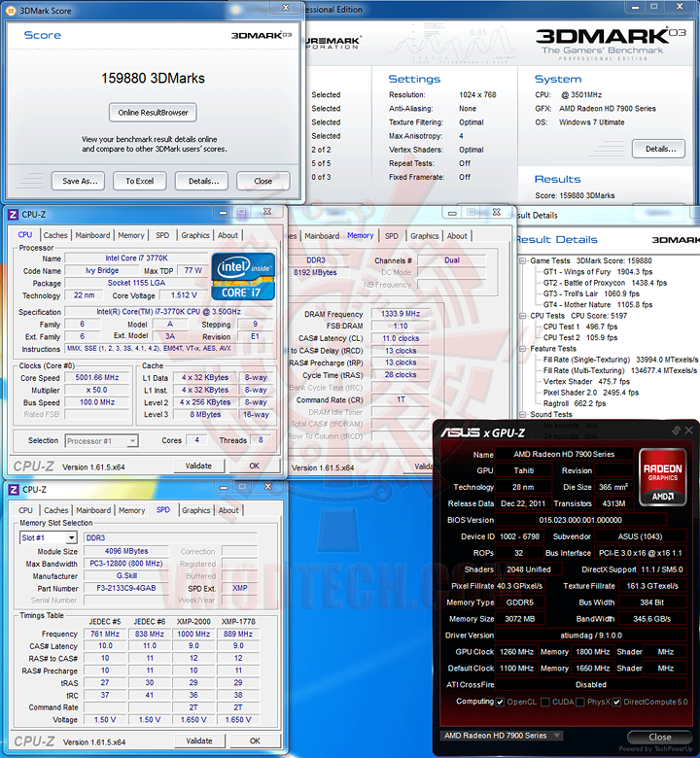
Task: Maximize the 3DMark03 main window
Action: 653,7
